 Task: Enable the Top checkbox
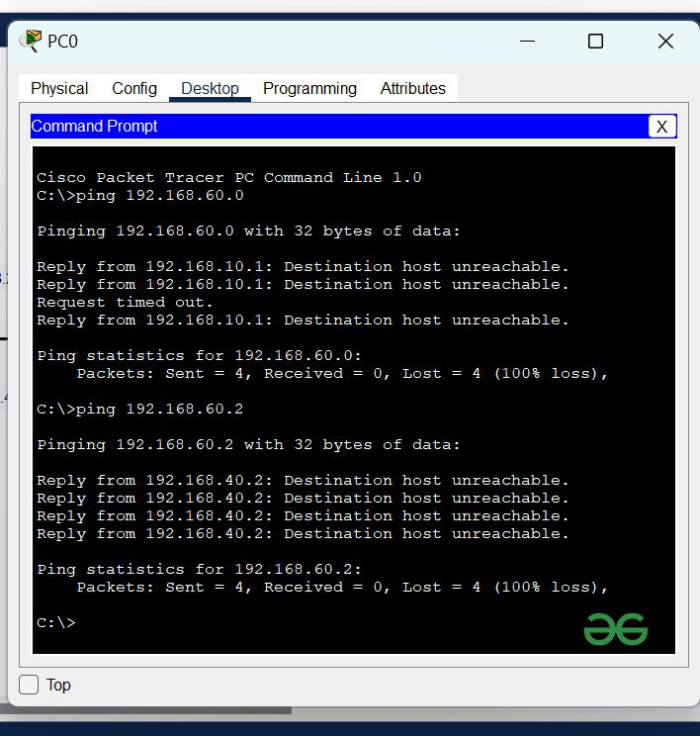[x=30, y=685]
